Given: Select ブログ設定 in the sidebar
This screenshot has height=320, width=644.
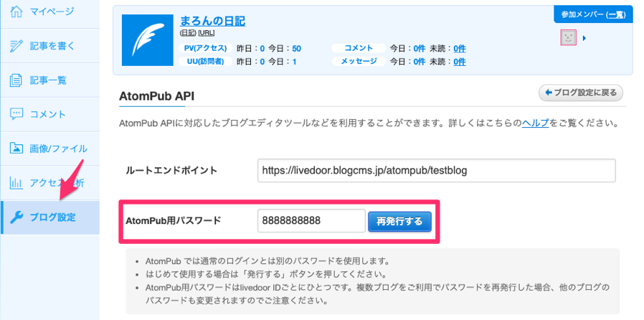Looking at the screenshot, I should 49,217.
